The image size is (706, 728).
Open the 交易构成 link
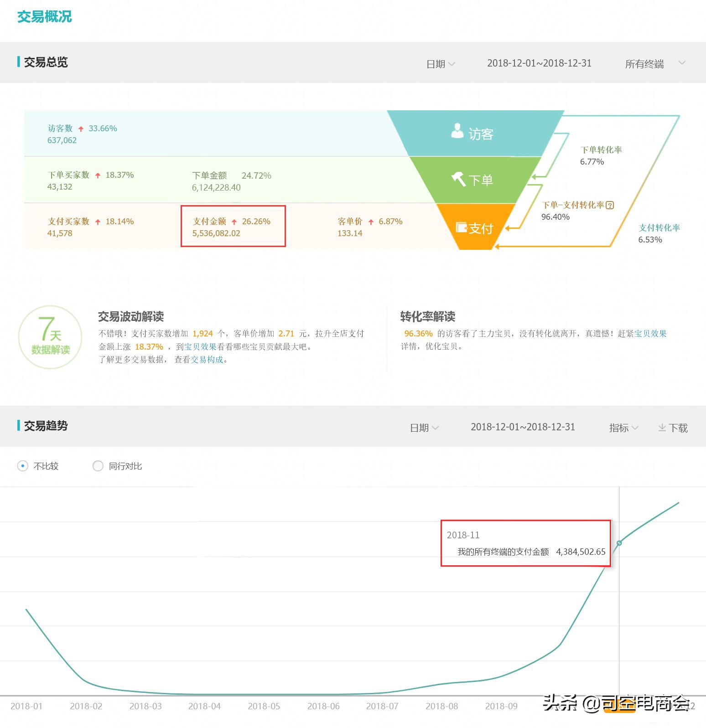[207, 360]
